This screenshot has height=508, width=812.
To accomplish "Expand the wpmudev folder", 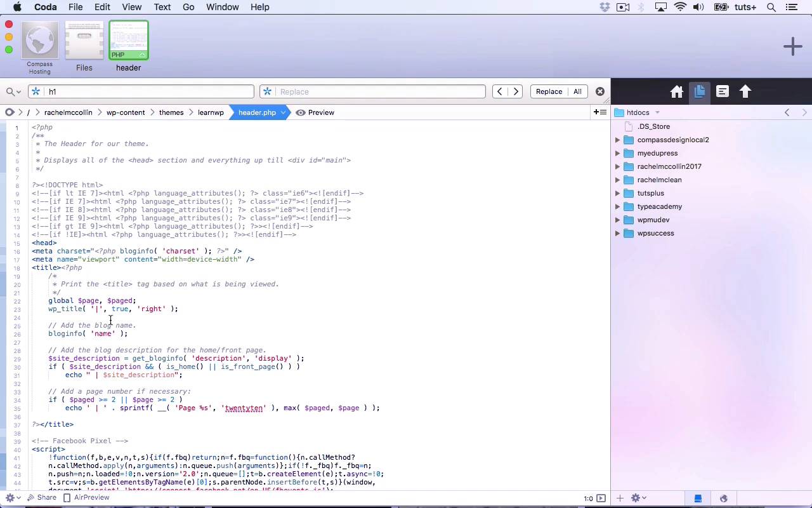I will pos(617,220).
